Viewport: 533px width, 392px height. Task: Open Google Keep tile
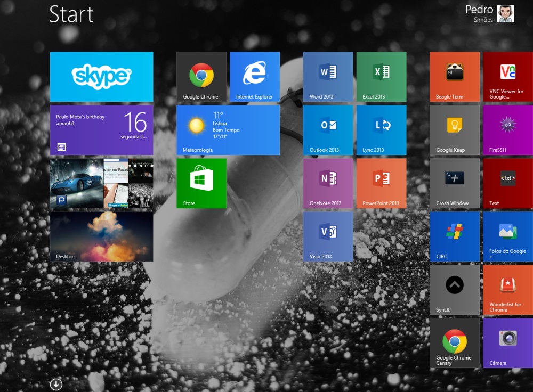point(455,130)
